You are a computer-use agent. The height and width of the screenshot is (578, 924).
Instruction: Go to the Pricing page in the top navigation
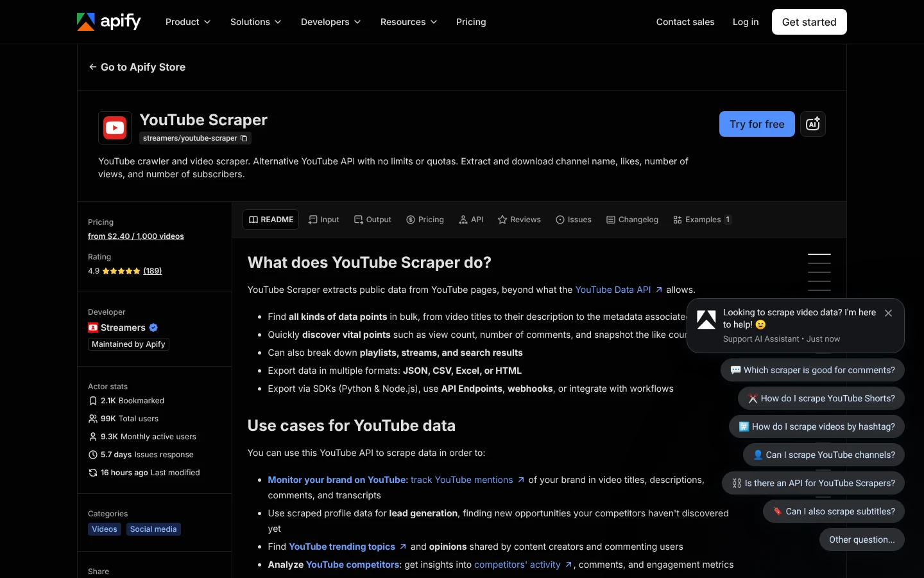click(471, 22)
